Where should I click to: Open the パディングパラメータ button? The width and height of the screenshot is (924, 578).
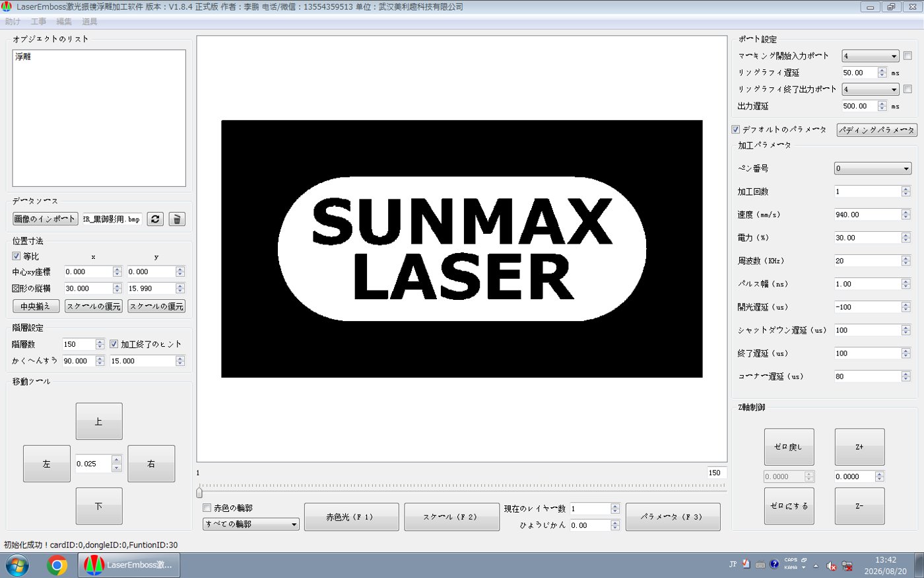(877, 130)
